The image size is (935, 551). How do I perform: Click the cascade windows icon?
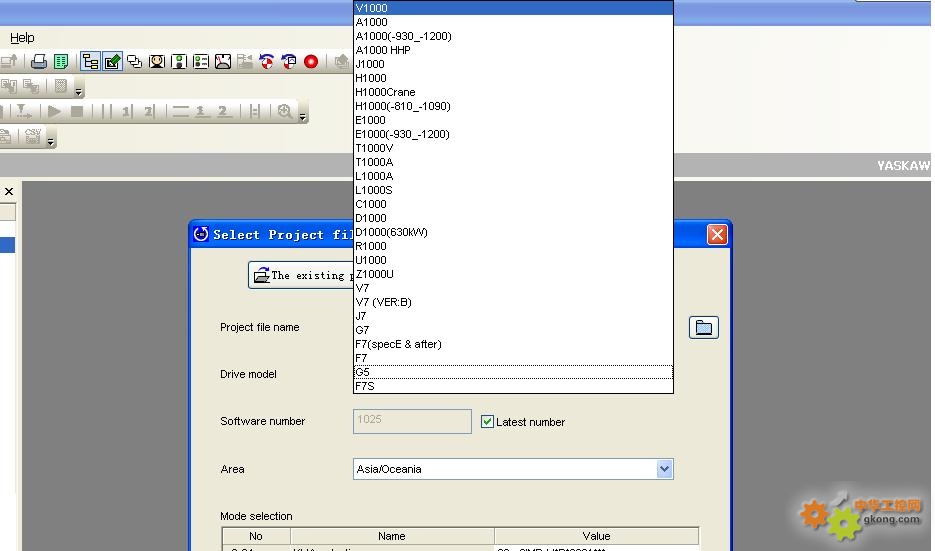[135, 61]
